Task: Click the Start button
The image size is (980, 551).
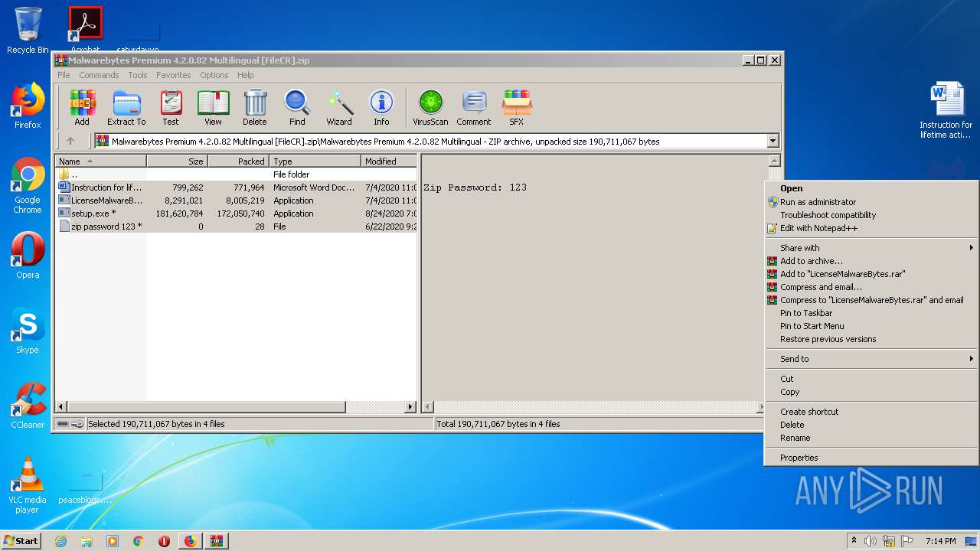Action: (21, 541)
